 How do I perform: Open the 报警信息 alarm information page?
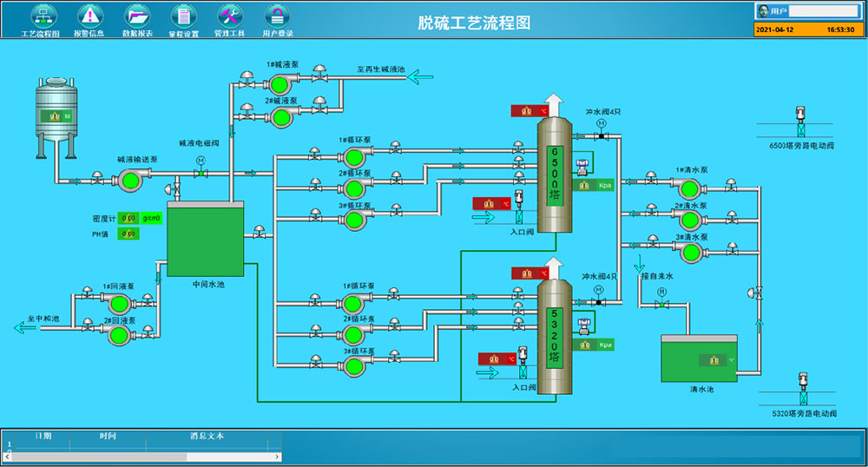[89, 16]
